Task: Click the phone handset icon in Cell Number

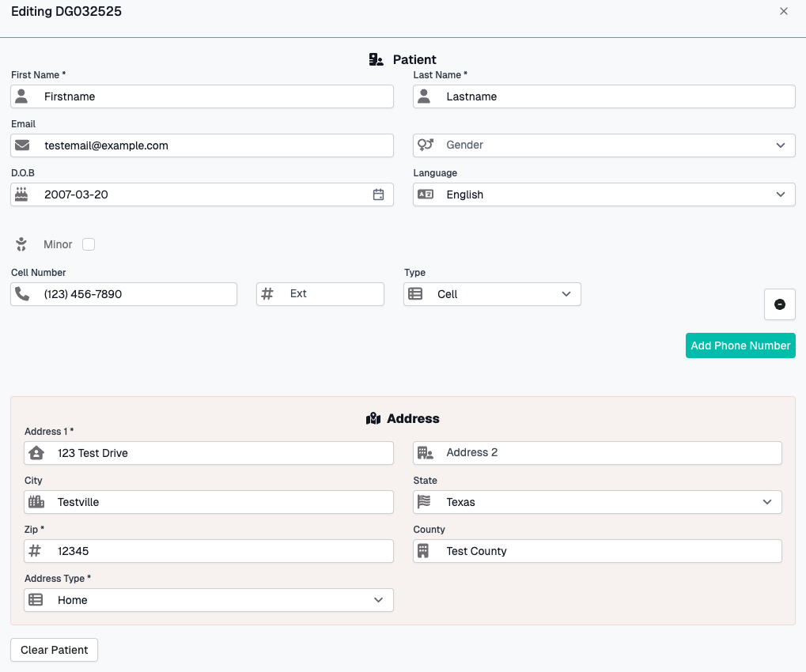Action: coord(24,293)
